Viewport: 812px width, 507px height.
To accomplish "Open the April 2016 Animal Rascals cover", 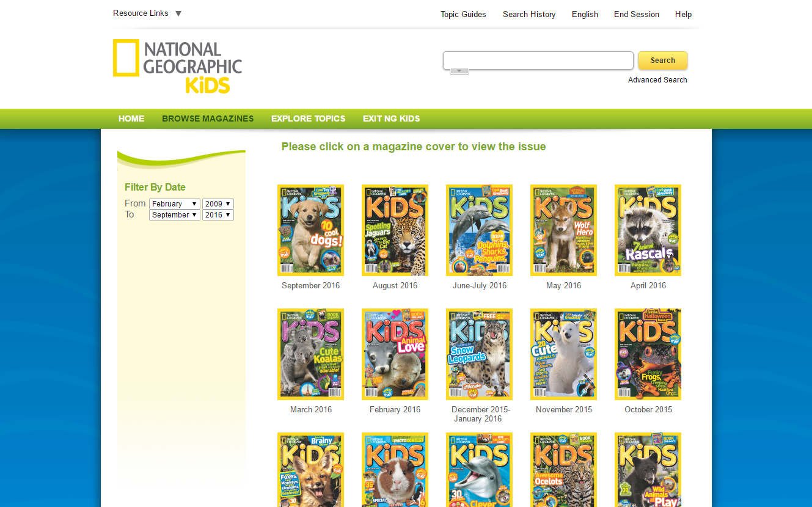I will click(x=648, y=230).
